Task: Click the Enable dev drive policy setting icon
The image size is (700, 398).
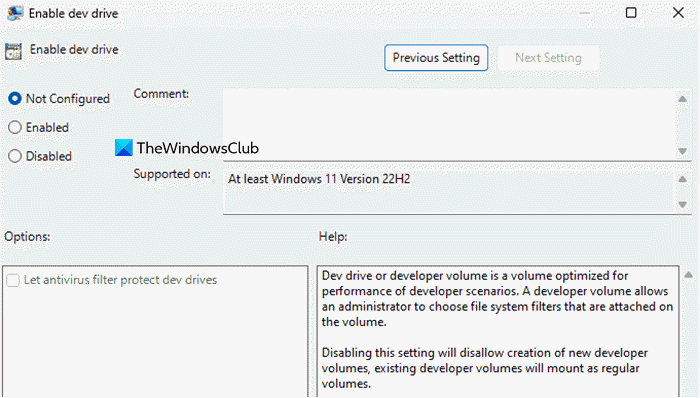Action: [13, 51]
